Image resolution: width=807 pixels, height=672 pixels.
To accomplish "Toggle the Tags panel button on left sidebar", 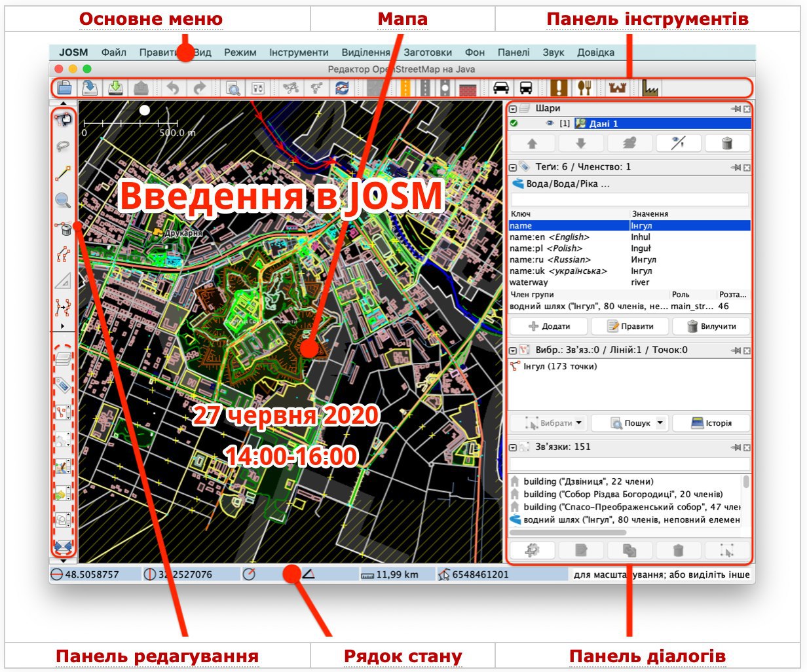I will click(x=63, y=385).
